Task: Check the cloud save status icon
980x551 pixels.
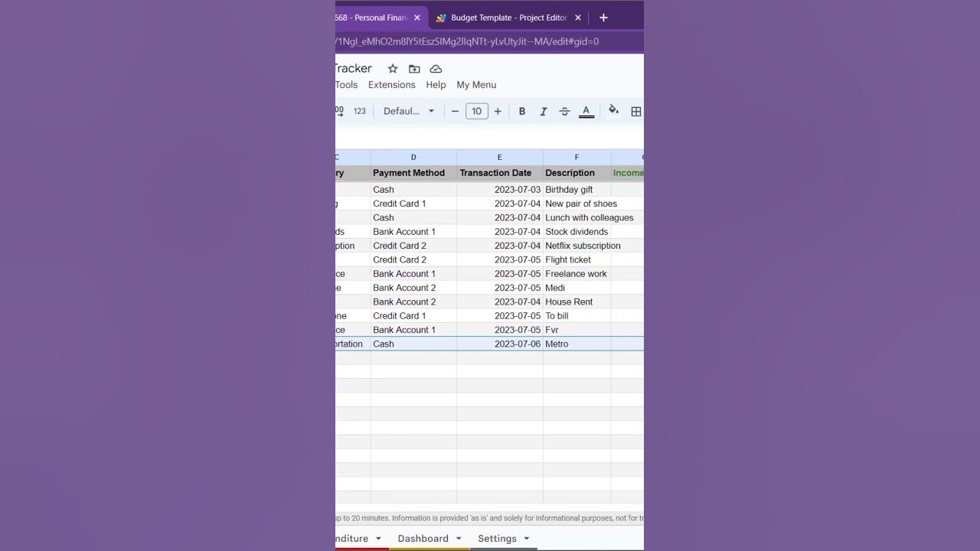Action: (x=436, y=69)
